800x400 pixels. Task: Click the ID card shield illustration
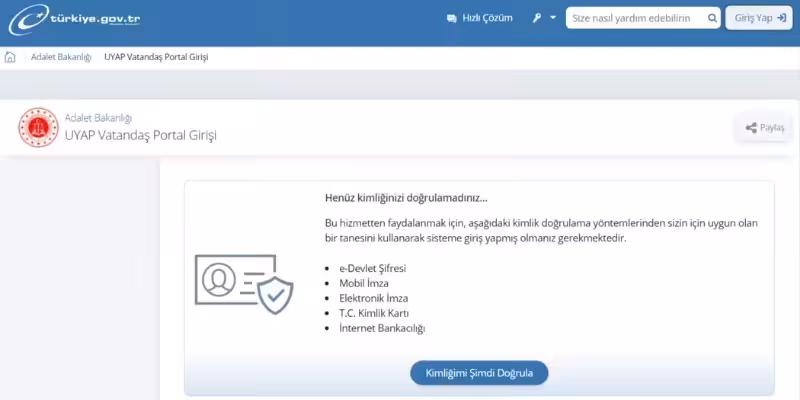[x=244, y=284]
